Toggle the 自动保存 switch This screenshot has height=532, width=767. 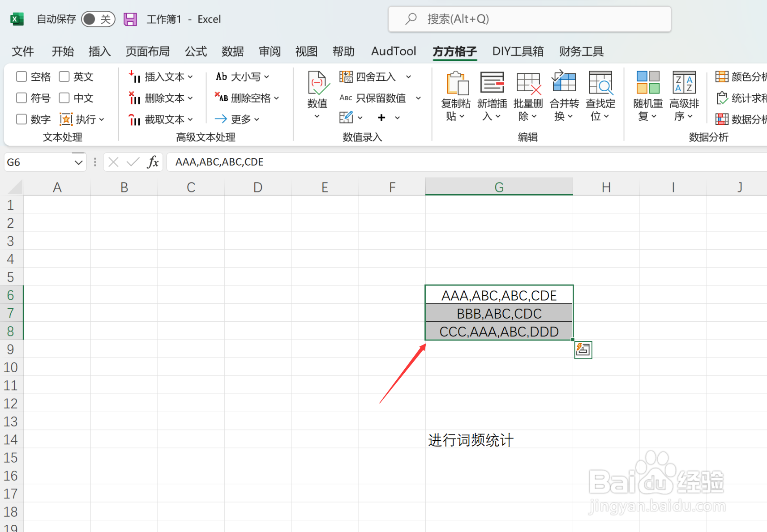tap(98, 19)
